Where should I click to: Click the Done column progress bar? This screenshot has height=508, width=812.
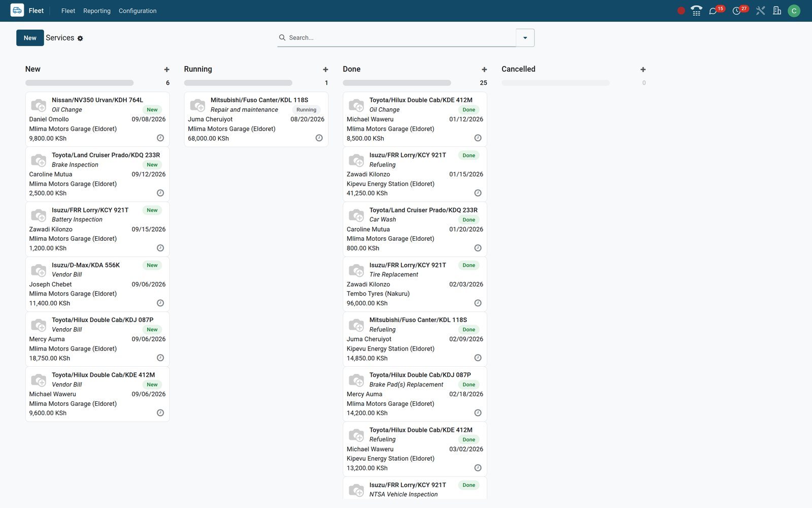pyautogui.click(x=397, y=83)
